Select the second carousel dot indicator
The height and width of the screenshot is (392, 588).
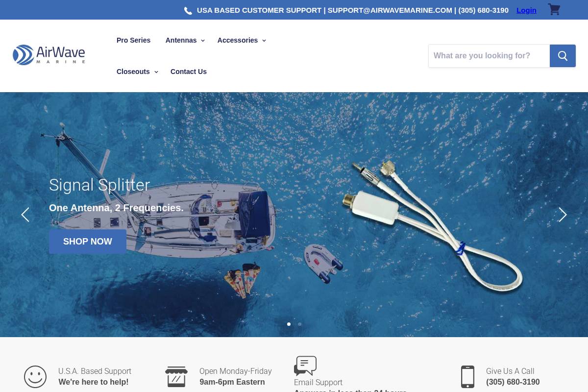[299, 324]
